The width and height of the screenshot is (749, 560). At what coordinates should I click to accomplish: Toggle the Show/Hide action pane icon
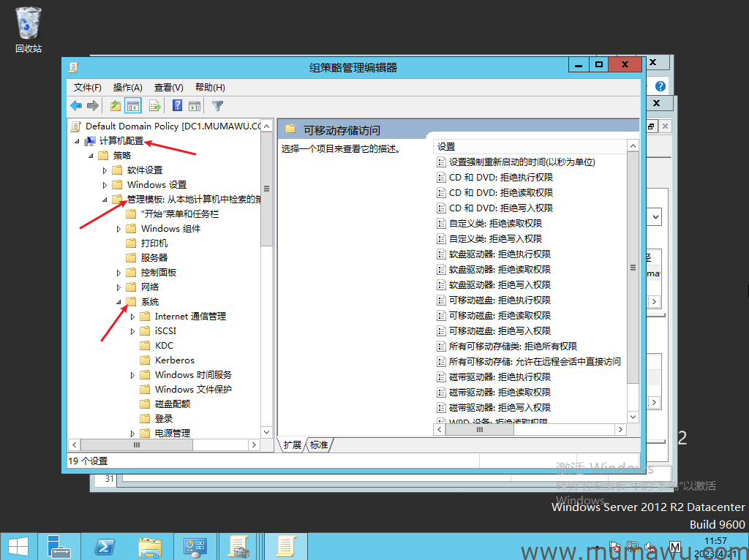pyautogui.click(x=195, y=106)
